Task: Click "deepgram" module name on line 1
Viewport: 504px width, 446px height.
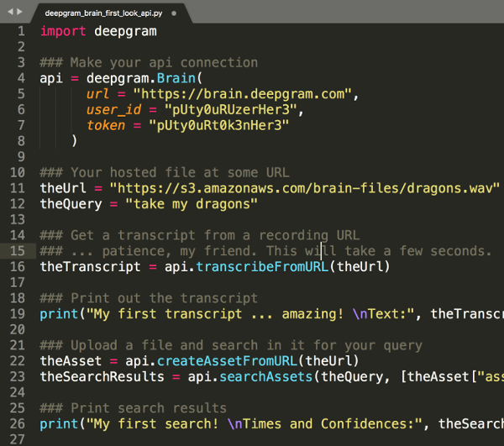Action: coord(125,31)
